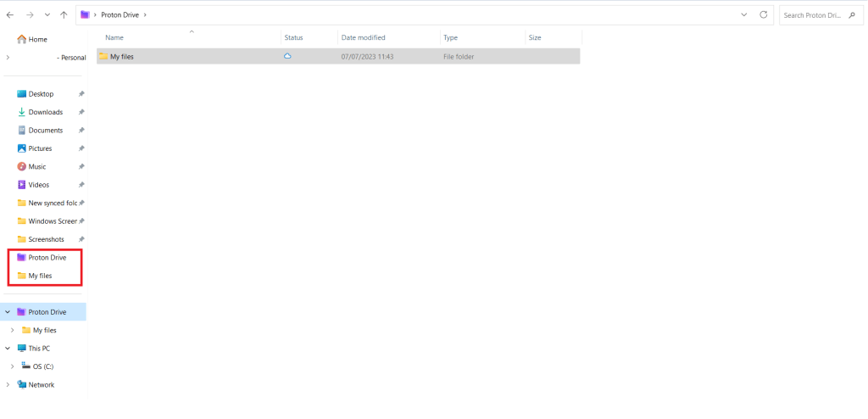Select the My files folder in file list

coord(338,56)
